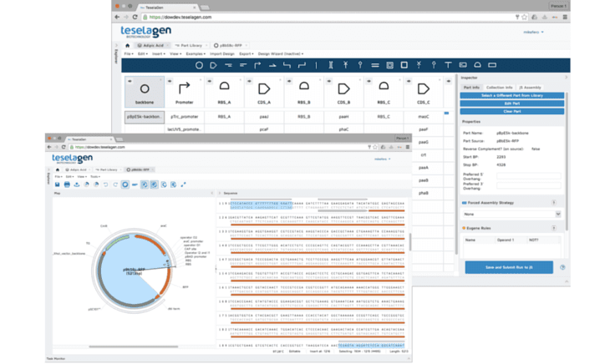
Task: Switch to linear view icon in editor toolbar
Action: pos(135,185)
